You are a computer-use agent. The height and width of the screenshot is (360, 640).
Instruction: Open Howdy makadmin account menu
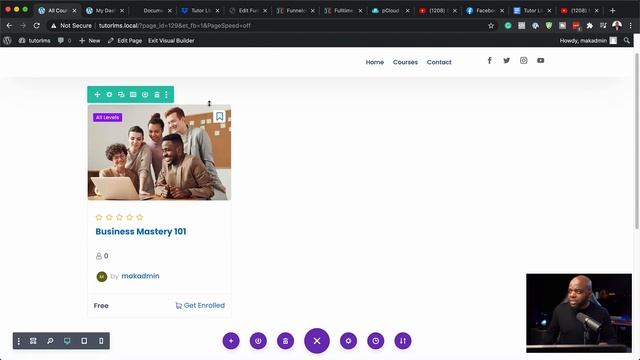588,40
